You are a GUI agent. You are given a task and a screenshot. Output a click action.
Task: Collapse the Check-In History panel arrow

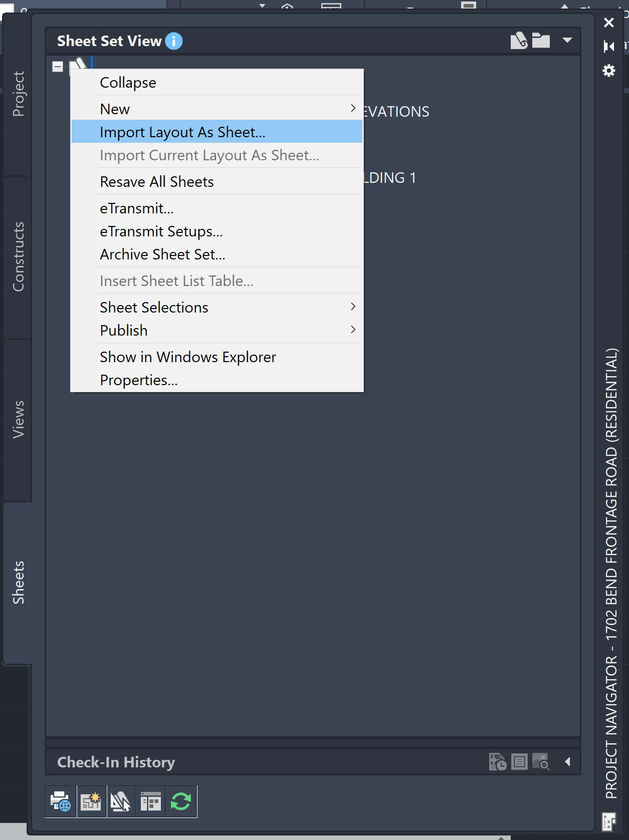click(x=568, y=761)
